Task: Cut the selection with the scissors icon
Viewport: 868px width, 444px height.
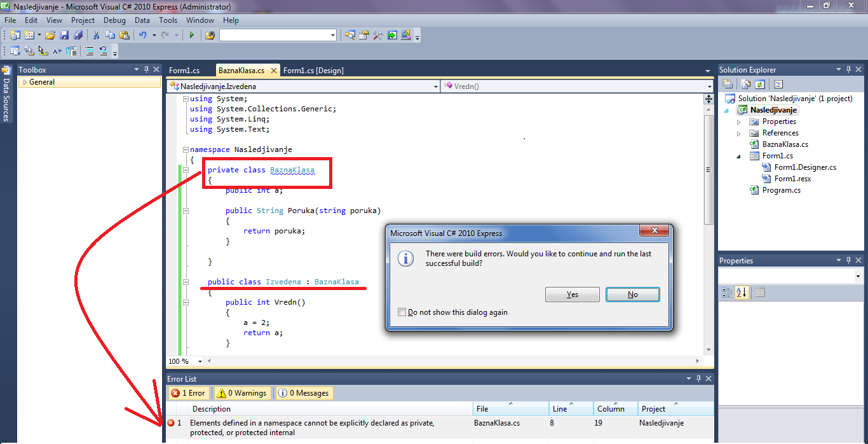Action: click(x=97, y=35)
